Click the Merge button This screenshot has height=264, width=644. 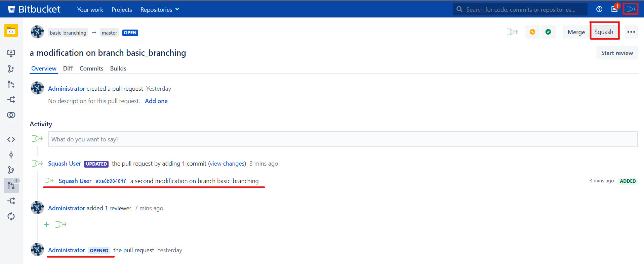click(x=576, y=32)
